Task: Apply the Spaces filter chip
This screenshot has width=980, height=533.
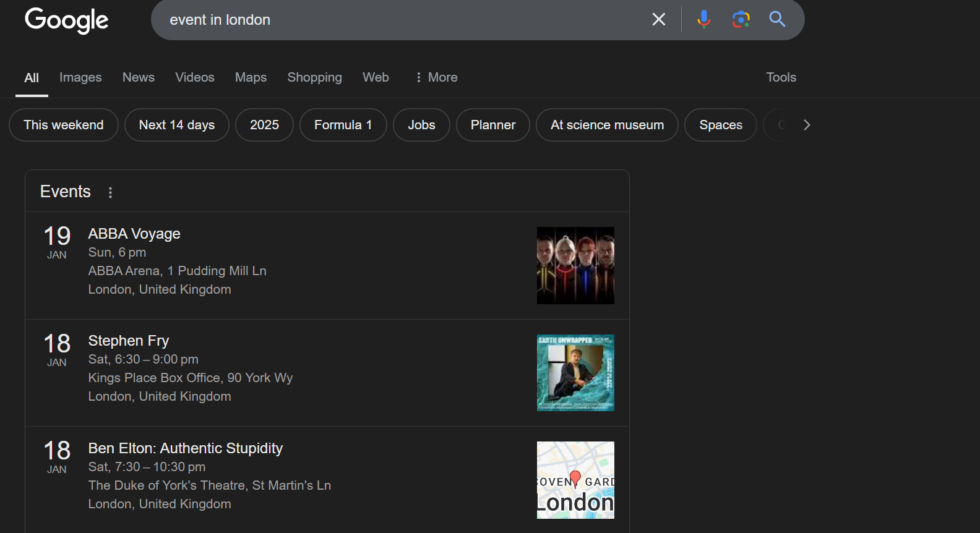Action: pos(721,125)
